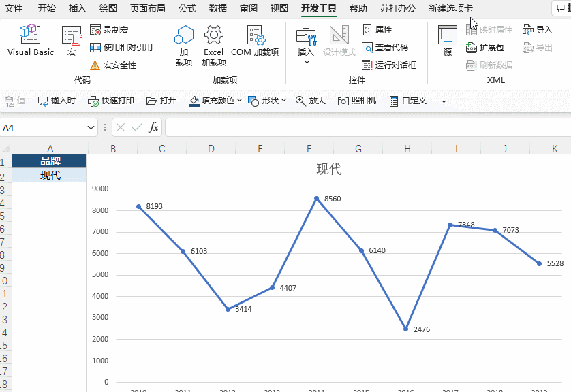This screenshot has height=392, width=571.
Task: Start 录制宏 macro recording
Action: (109, 30)
